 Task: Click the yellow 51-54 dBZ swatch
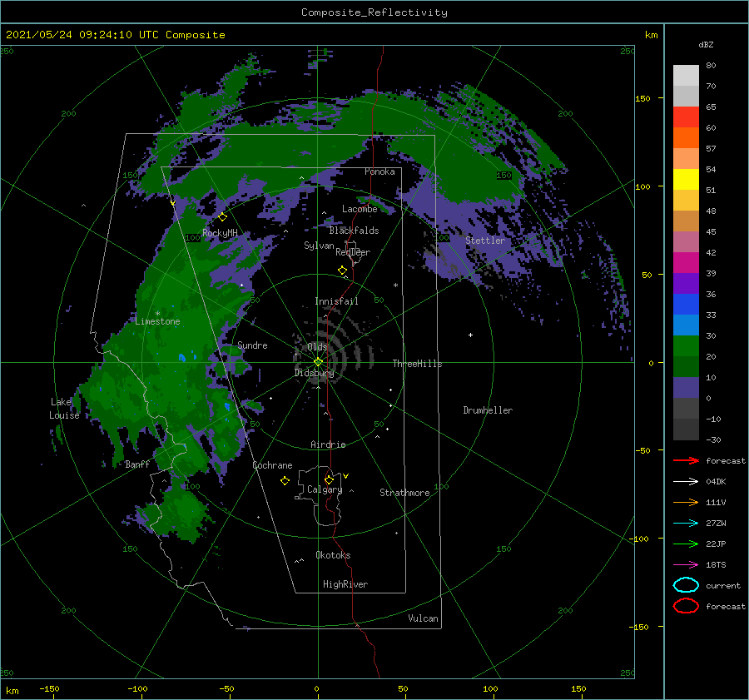tap(686, 180)
